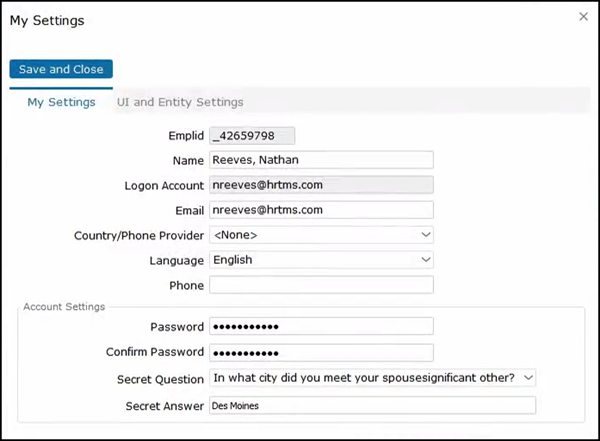
Task: Expand the Language dropdown set to English
Action: tap(320, 260)
